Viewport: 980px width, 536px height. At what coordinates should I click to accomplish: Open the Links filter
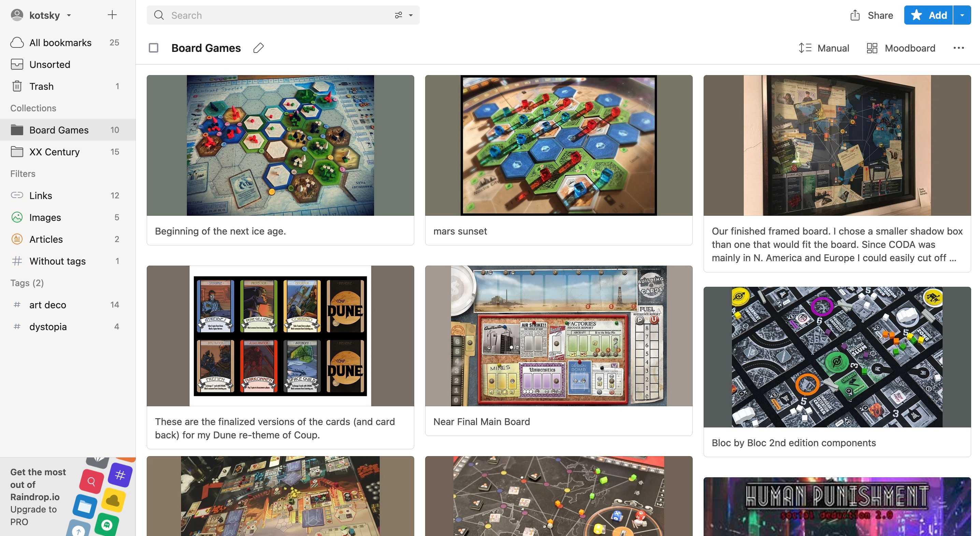pos(40,195)
